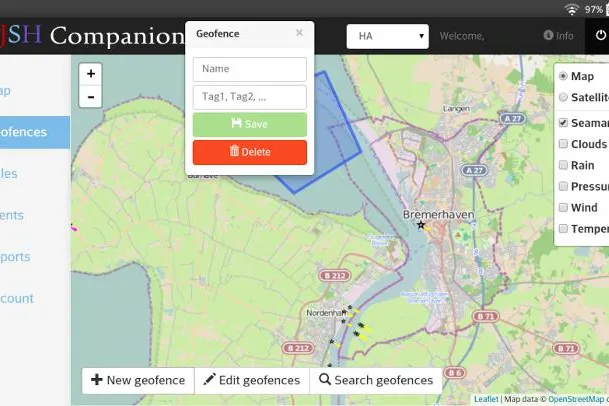This screenshot has height=406, width=609.
Task: Click the 97% battery status text
Action: [594, 9]
